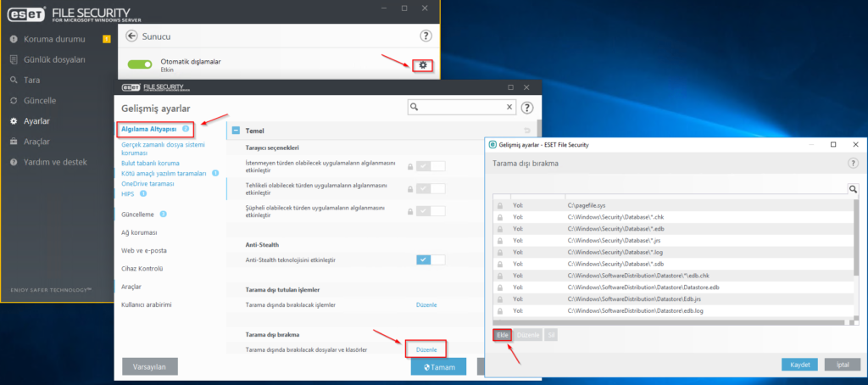Select row C:\Windows\Security\Database\*.jrs
The height and width of the screenshot is (385, 868).
click(x=672, y=241)
